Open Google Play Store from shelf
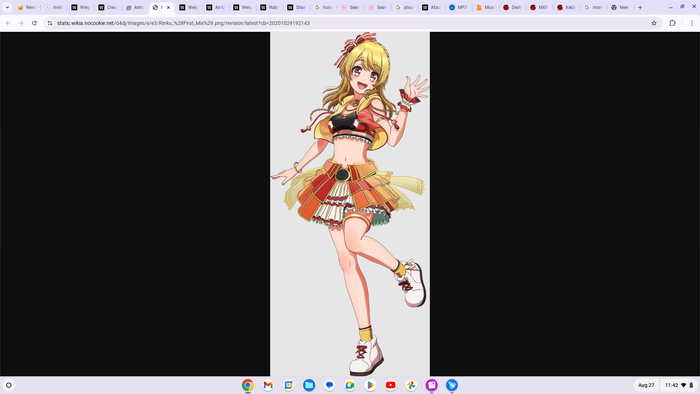 [x=370, y=385]
